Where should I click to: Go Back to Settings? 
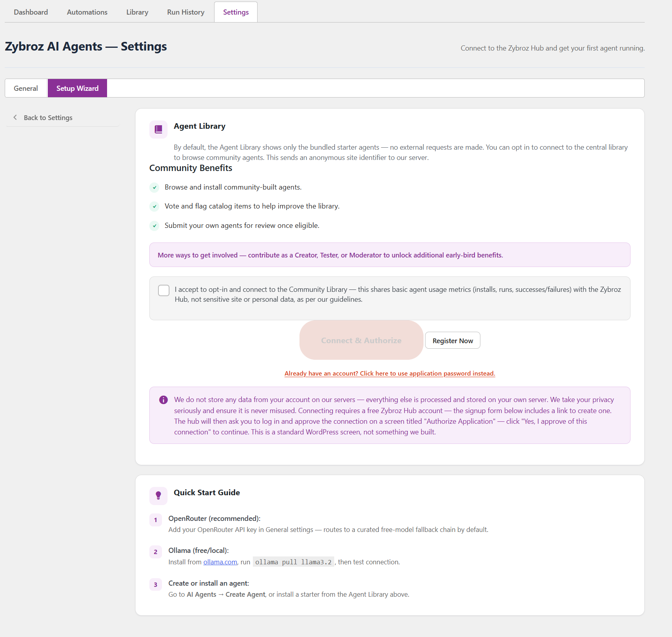pos(48,118)
